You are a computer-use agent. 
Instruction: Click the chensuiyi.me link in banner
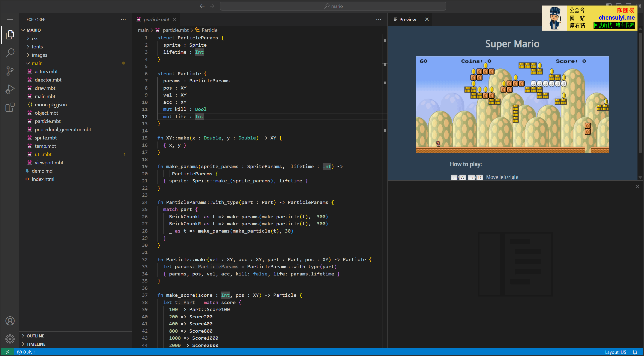[617, 18]
